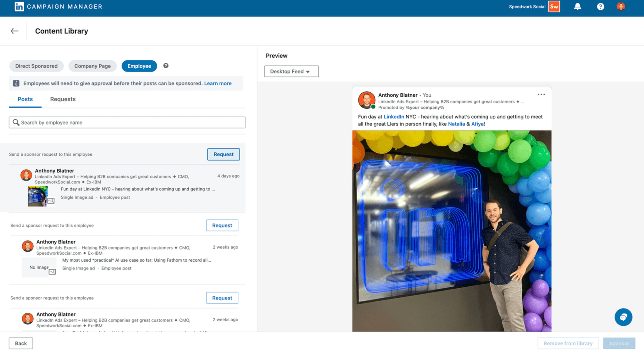Click the LinkedIn logo in header

[19, 7]
